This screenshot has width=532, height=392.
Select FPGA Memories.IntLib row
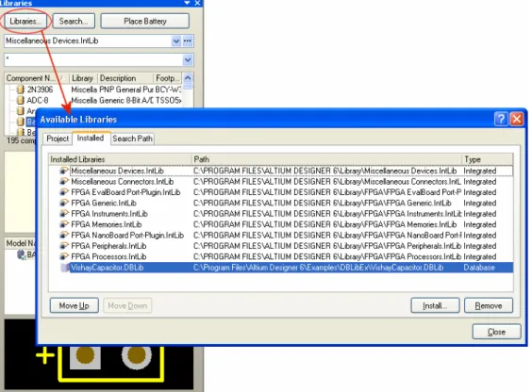point(281,224)
